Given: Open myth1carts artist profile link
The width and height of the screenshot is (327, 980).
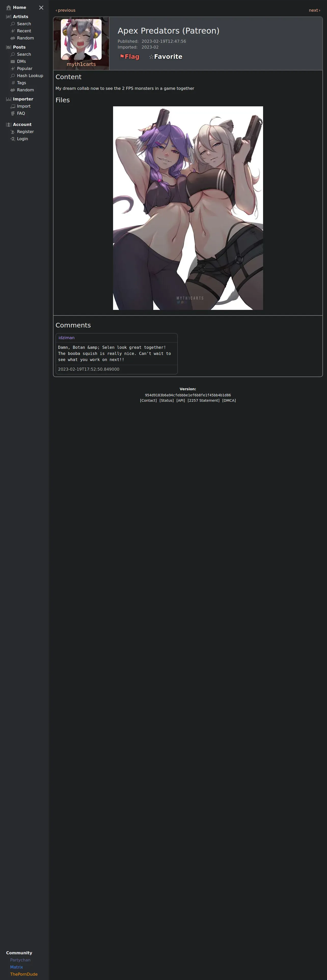Looking at the screenshot, I should [x=81, y=64].
